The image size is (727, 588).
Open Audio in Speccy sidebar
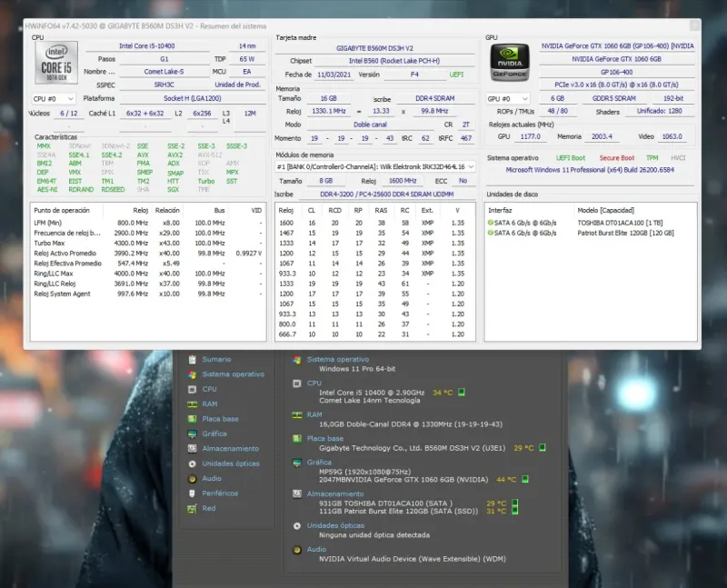[212, 478]
